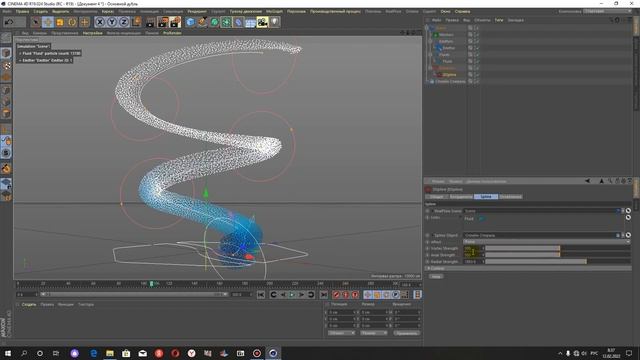This screenshot has height=360, width=640.
Task: Click the Floor/Environment grid icon
Action: [250, 22]
